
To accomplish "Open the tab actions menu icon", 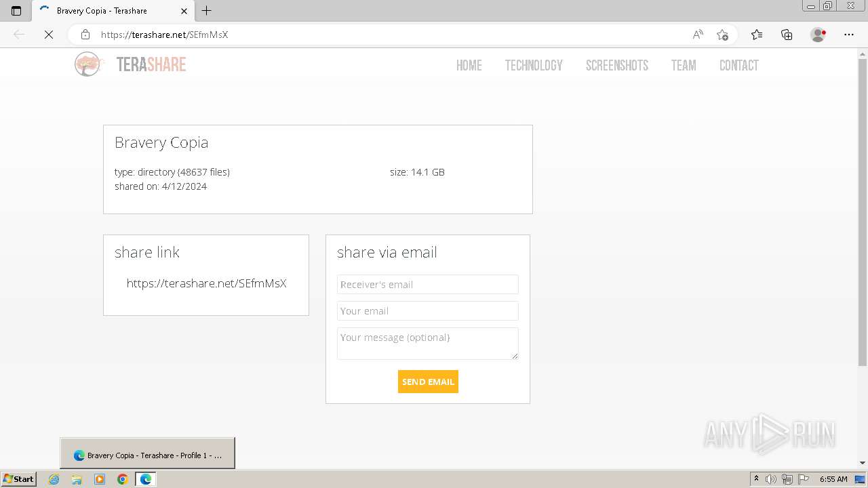I will [x=16, y=11].
